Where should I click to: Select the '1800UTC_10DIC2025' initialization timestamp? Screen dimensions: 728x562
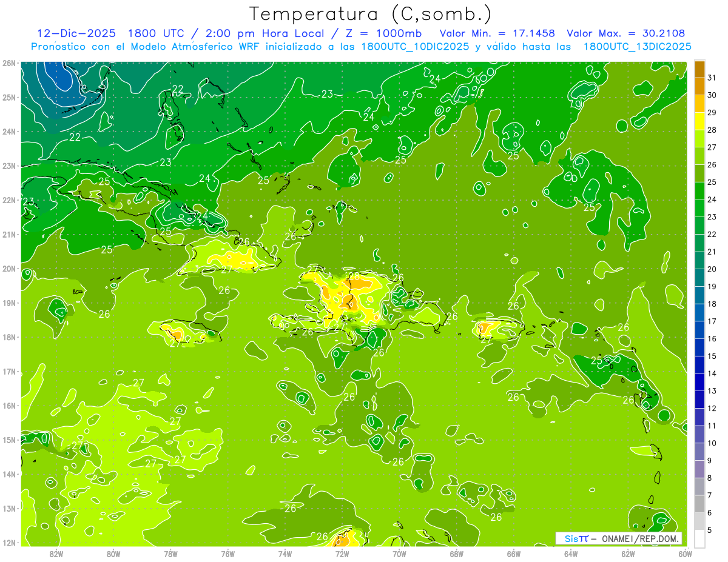coord(415,46)
